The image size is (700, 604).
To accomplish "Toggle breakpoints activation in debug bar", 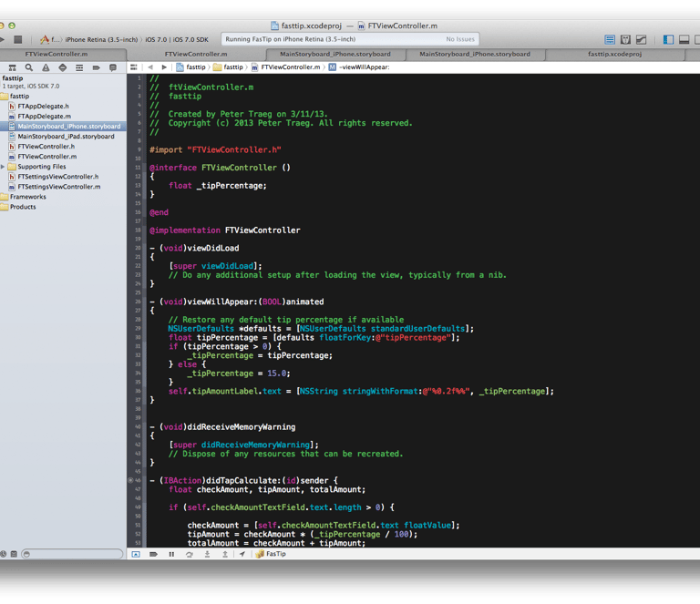I will click(x=152, y=554).
